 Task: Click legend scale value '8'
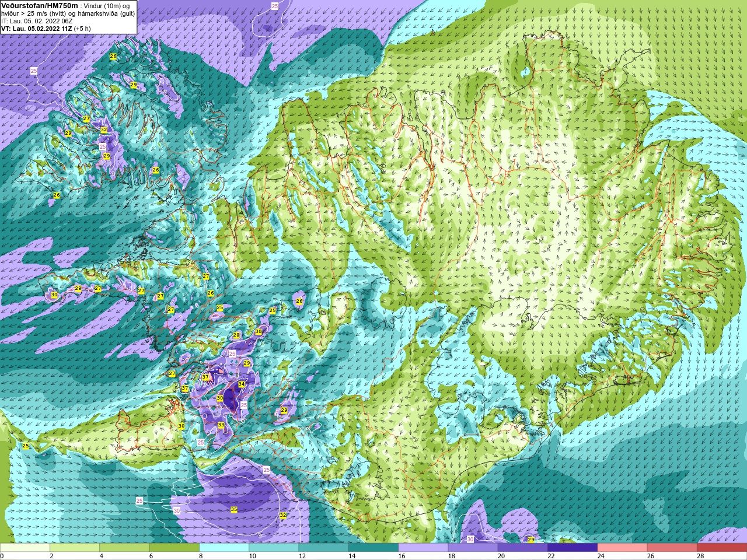201,556
